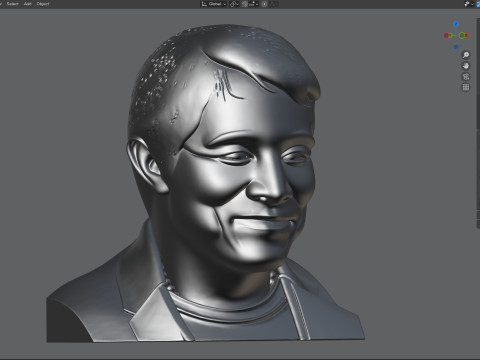Open the Global transform orientation dropdown
This screenshot has height=360, width=480.
[x=214, y=4]
